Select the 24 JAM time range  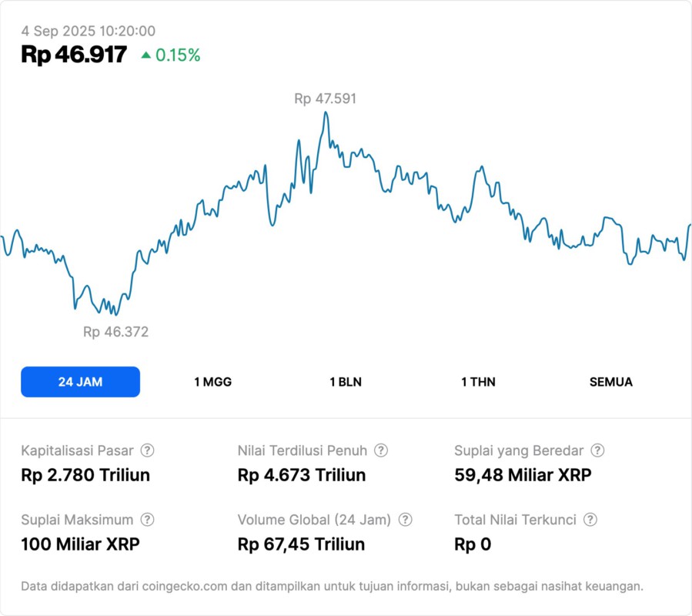[80, 382]
